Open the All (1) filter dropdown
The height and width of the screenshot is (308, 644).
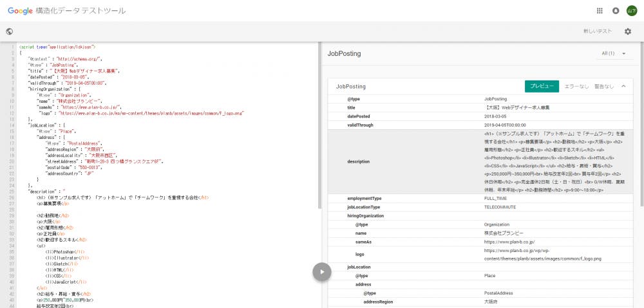click(x=614, y=53)
